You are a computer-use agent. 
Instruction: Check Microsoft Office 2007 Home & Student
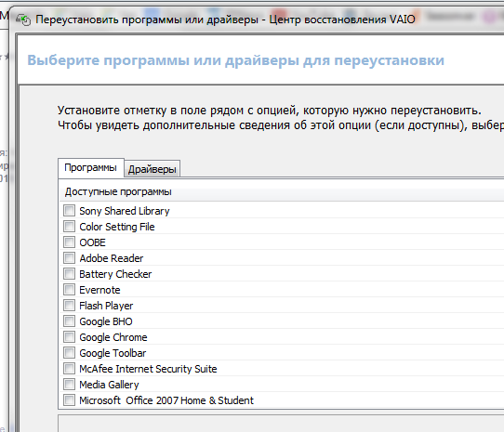pyautogui.click(x=69, y=400)
